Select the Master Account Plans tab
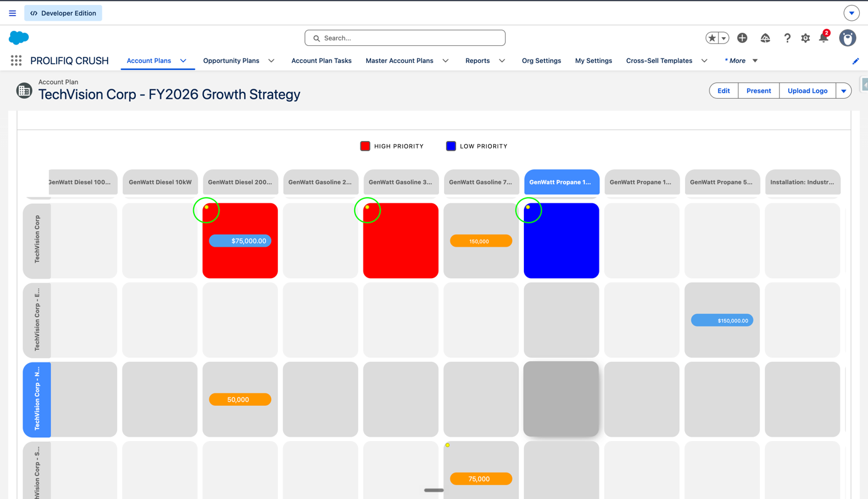The height and width of the screenshot is (499, 868). click(x=399, y=61)
